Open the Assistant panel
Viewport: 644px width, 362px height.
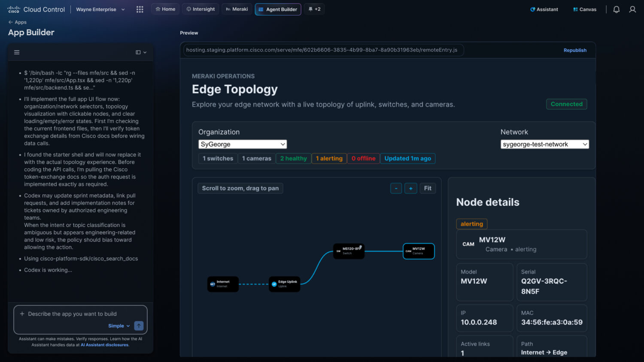(x=544, y=9)
